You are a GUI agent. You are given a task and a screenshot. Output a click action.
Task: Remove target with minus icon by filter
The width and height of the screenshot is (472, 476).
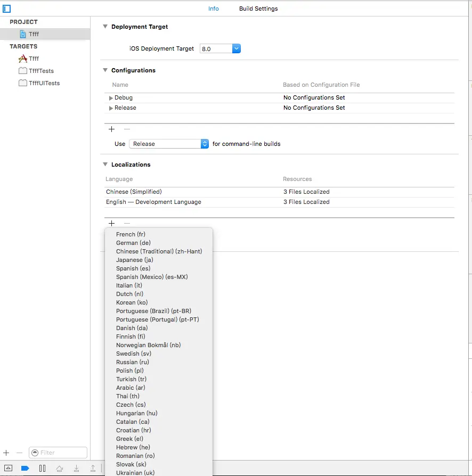[19, 453]
